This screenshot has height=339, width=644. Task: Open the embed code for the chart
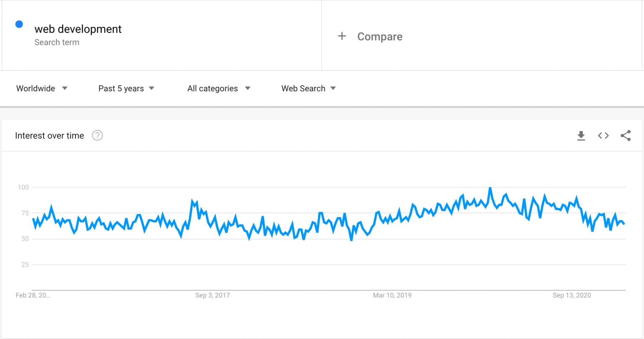pos(603,136)
